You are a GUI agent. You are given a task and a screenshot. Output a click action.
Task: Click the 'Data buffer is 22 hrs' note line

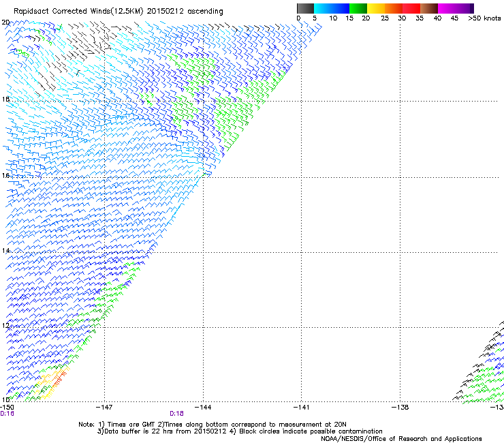click(240, 431)
